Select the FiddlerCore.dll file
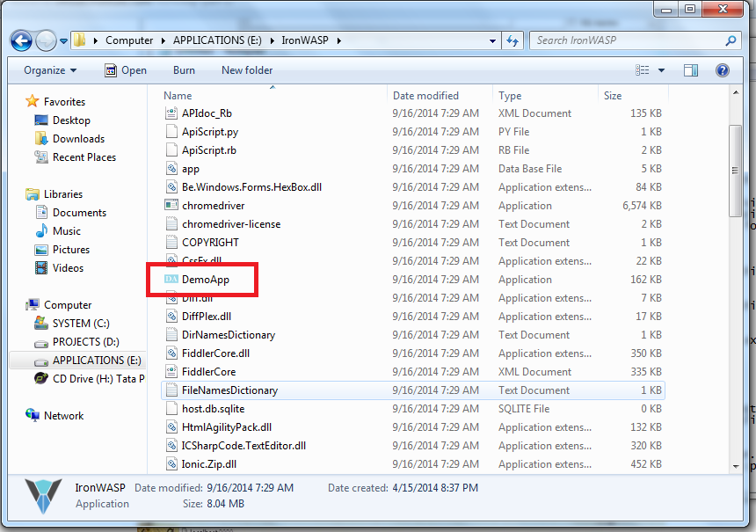This screenshot has width=756, height=532. pos(217,353)
